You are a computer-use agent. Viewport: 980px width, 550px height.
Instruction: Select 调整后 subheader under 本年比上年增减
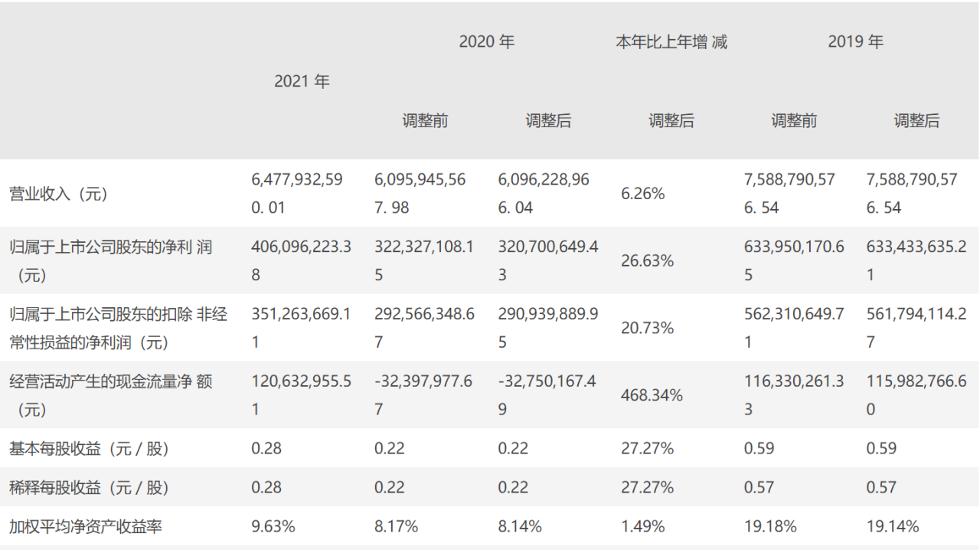[x=671, y=120]
